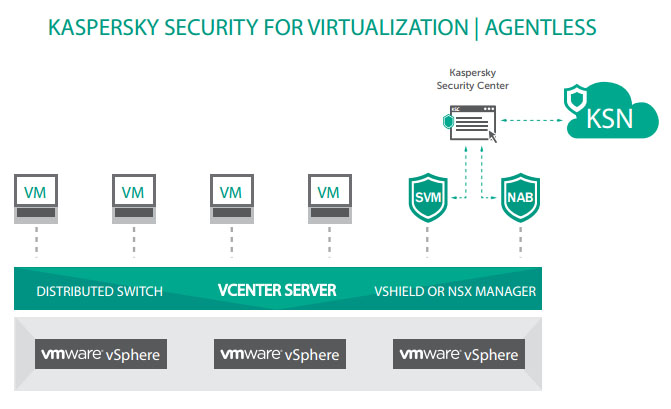The image size is (671, 409).
Task: Click the leftmost VM monitor icon
Action: click(34, 193)
